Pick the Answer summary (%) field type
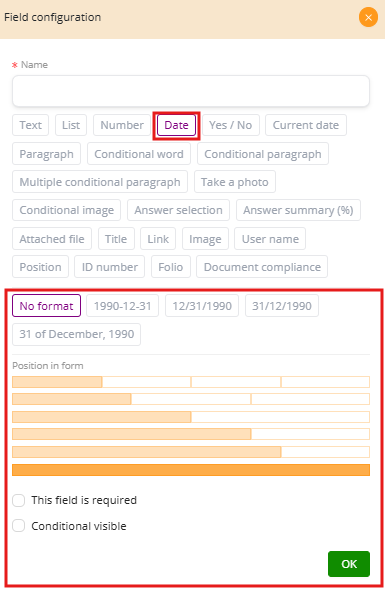This screenshot has height=591, width=385. 298,210
